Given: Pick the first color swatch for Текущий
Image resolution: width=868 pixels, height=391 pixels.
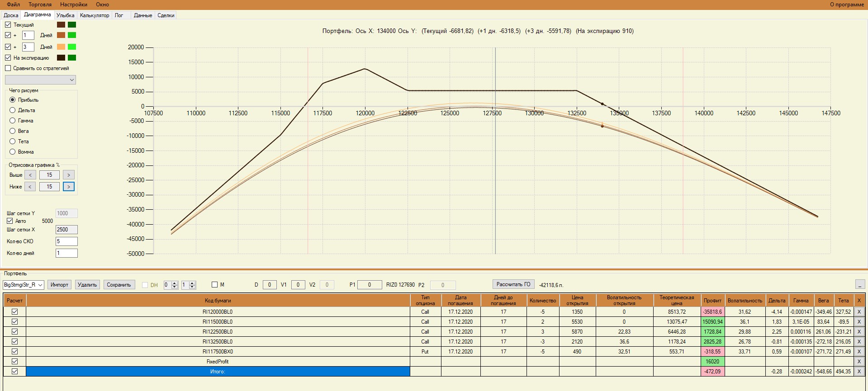Looking at the screenshot, I should (61, 25).
